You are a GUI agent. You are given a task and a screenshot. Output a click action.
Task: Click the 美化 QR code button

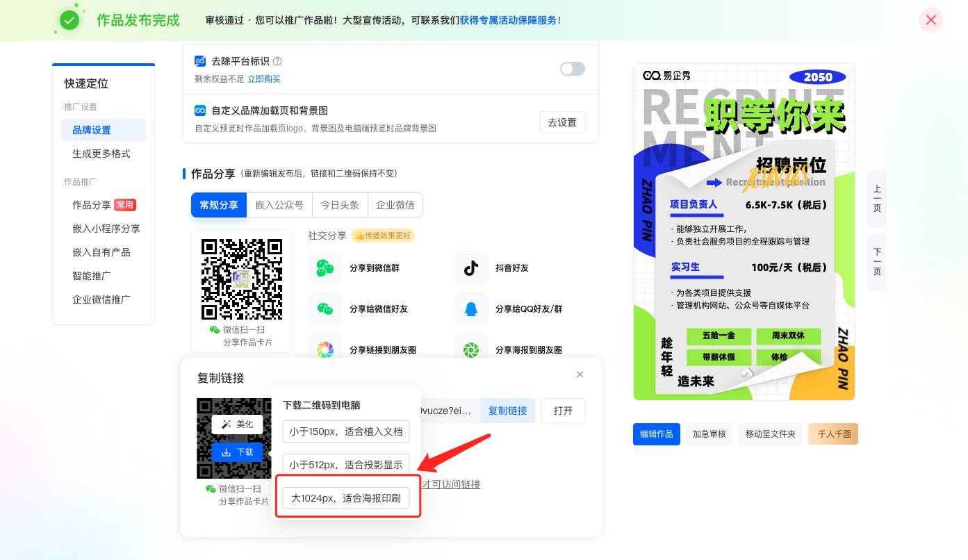click(237, 424)
